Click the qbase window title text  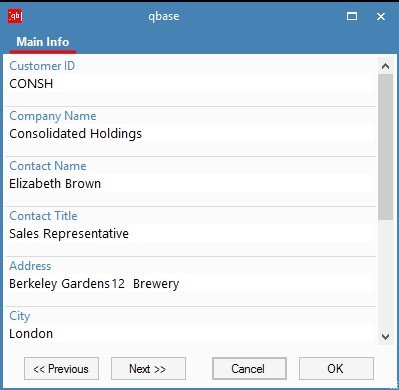[x=164, y=16]
